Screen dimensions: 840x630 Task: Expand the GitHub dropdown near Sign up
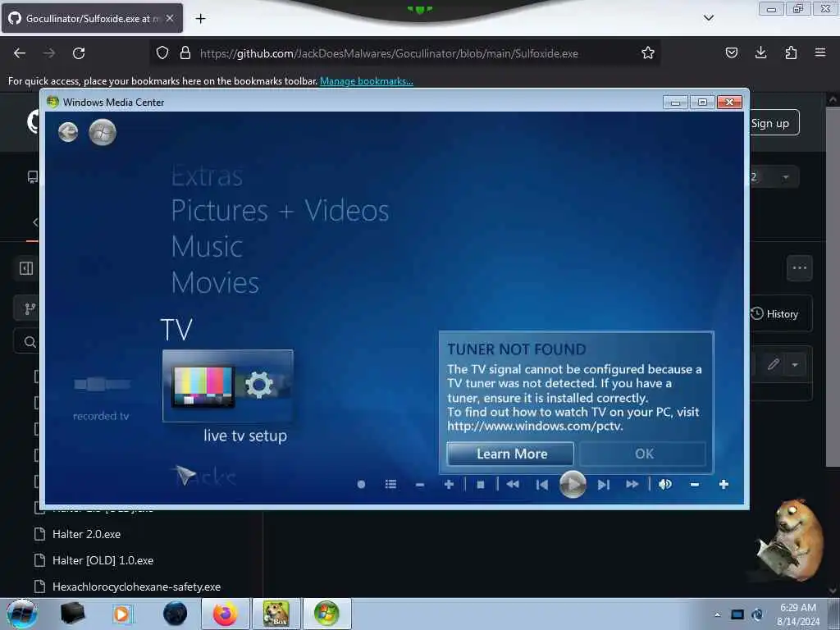(x=785, y=177)
